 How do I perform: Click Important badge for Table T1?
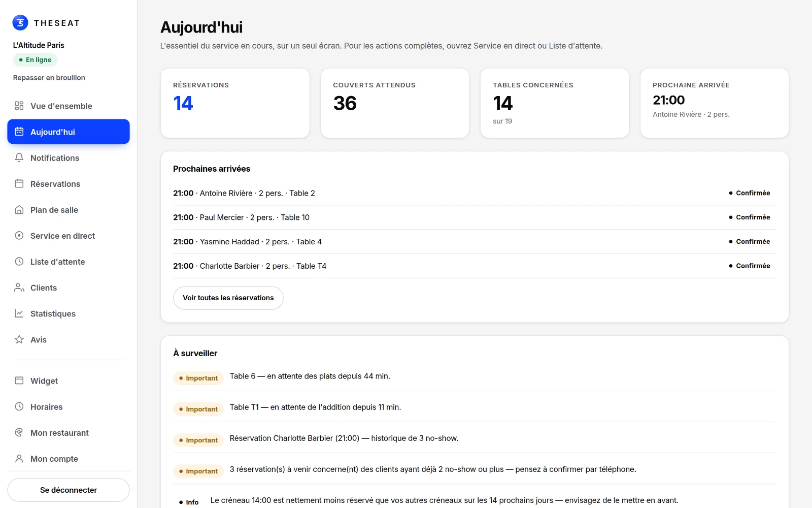pyautogui.click(x=198, y=409)
